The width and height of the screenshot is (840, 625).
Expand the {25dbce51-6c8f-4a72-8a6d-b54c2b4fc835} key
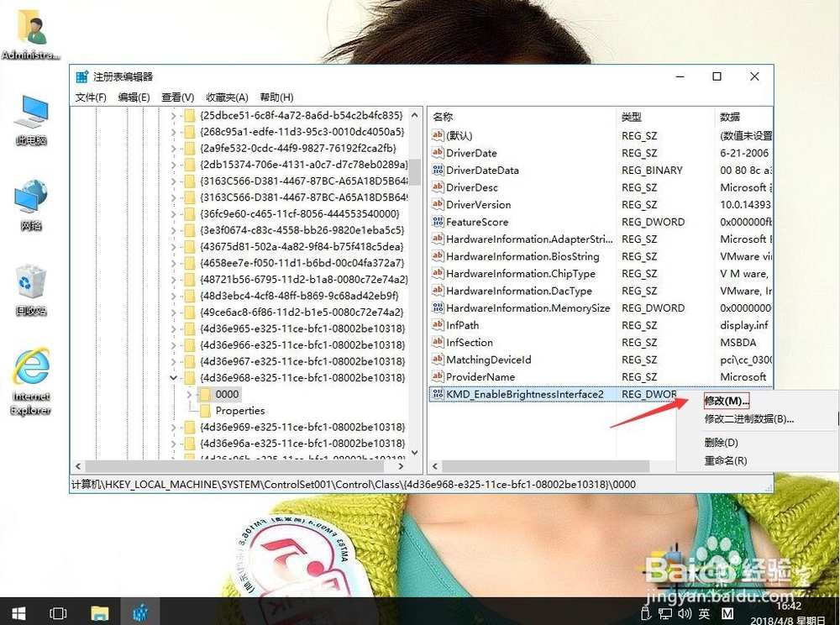coord(173,115)
